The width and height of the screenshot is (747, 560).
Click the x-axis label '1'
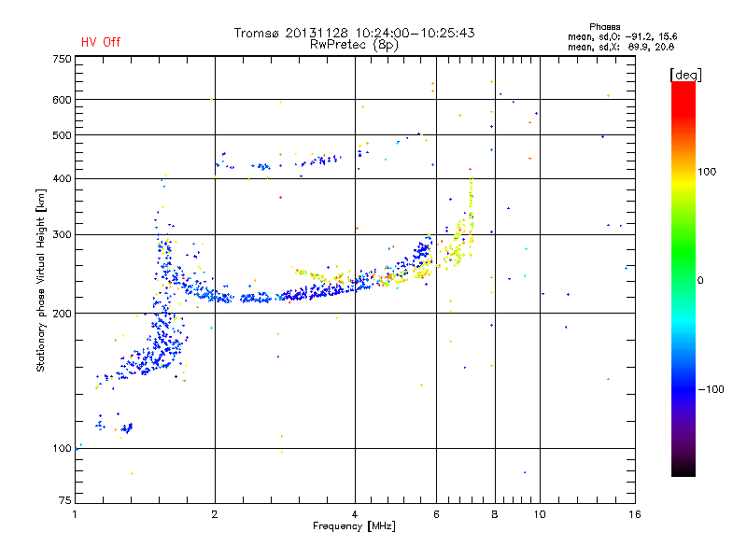coord(75,514)
